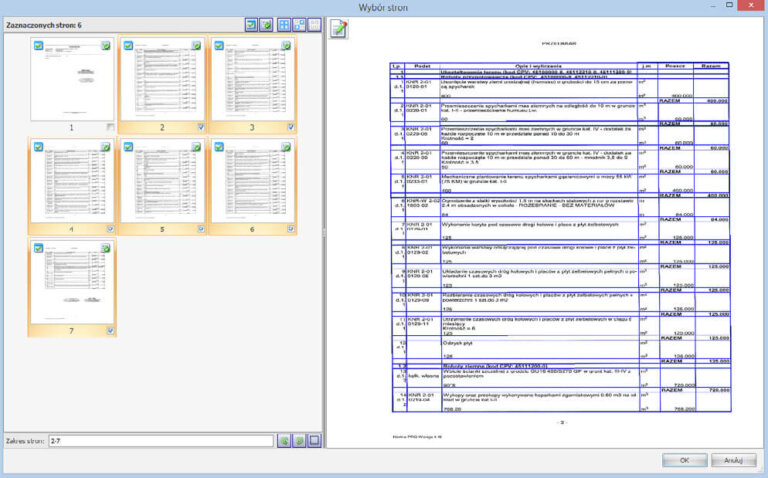Open the page edit tool with pencil icon
The image size is (768, 478).
click(x=338, y=29)
